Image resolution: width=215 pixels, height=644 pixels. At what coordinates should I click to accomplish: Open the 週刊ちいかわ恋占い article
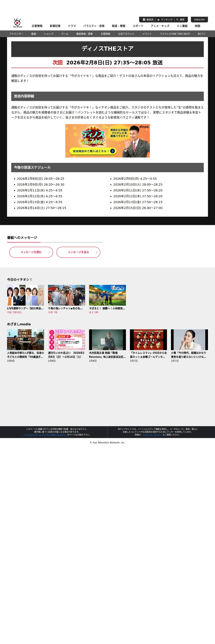(x=67, y=346)
